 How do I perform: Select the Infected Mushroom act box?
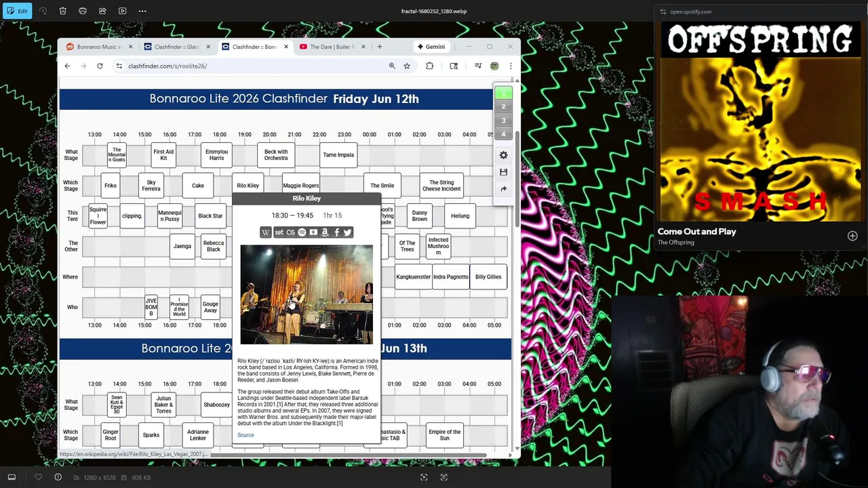click(438, 246)
